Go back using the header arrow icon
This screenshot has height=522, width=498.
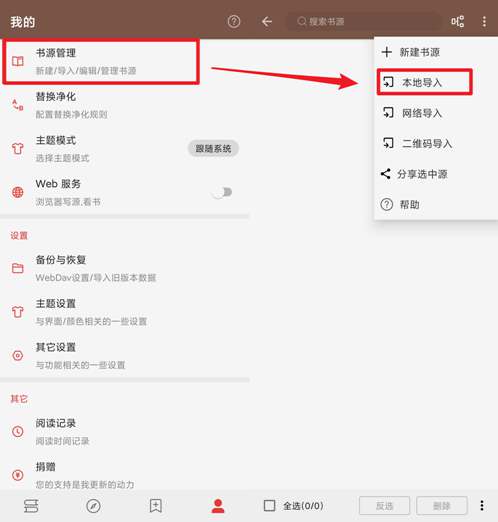coord(267,22)
